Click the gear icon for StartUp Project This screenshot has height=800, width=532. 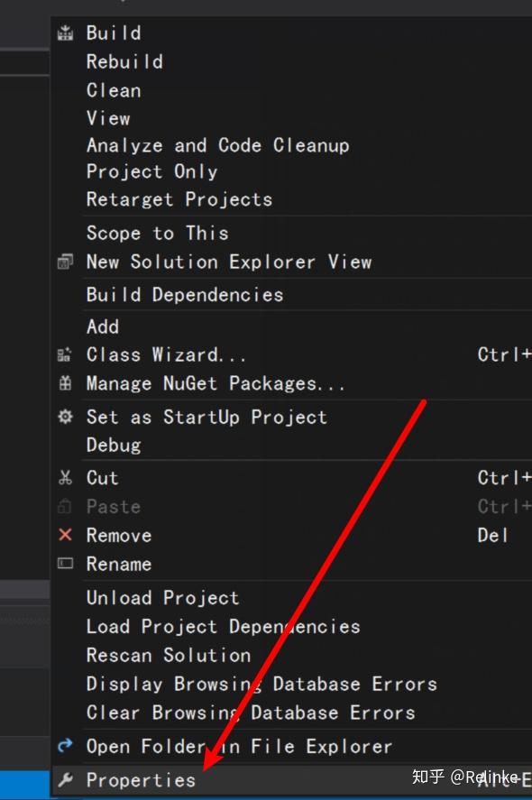click(x=65, y=417)
